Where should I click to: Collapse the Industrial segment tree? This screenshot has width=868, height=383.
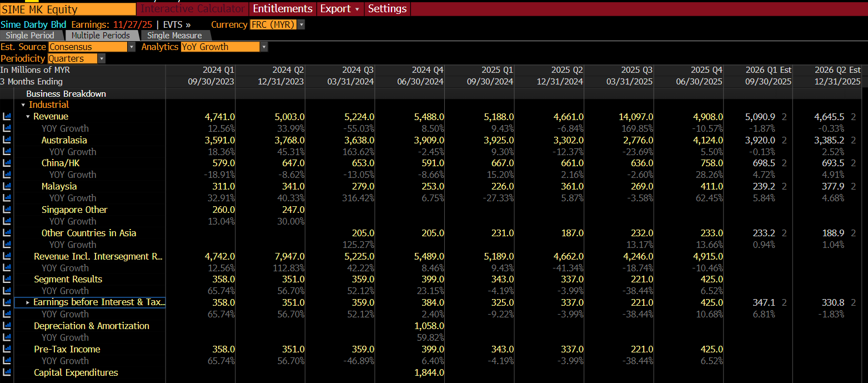tap(23, 105)
